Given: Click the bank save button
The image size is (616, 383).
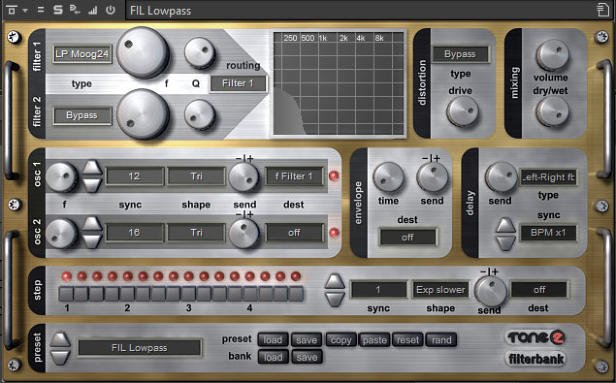Looking at the screenshot, I should [x=306, y=357].
